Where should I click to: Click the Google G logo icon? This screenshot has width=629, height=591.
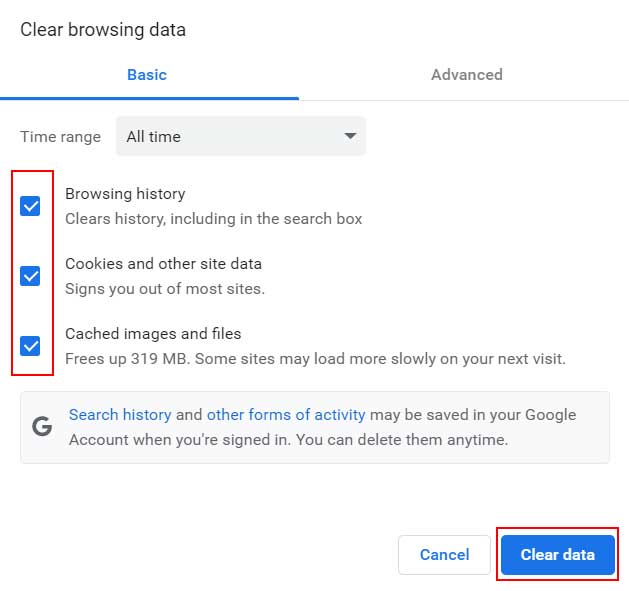[42, 426]
